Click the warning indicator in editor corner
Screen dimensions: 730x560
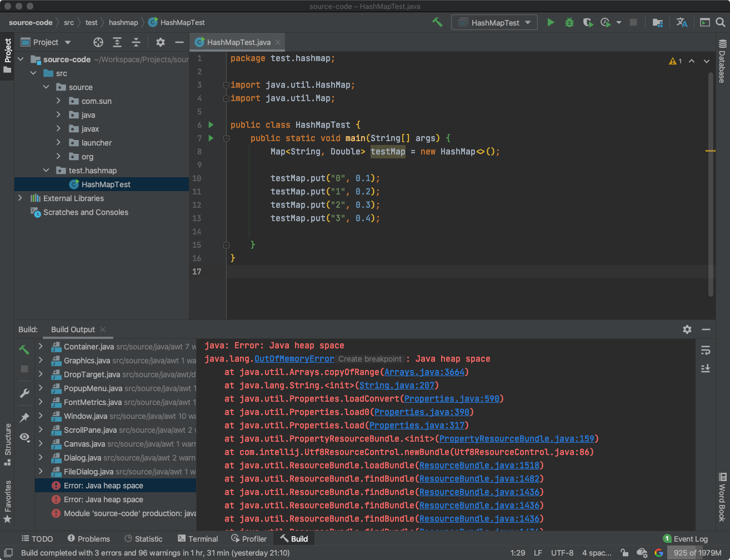pyautogui.click(x=675, y=61)
